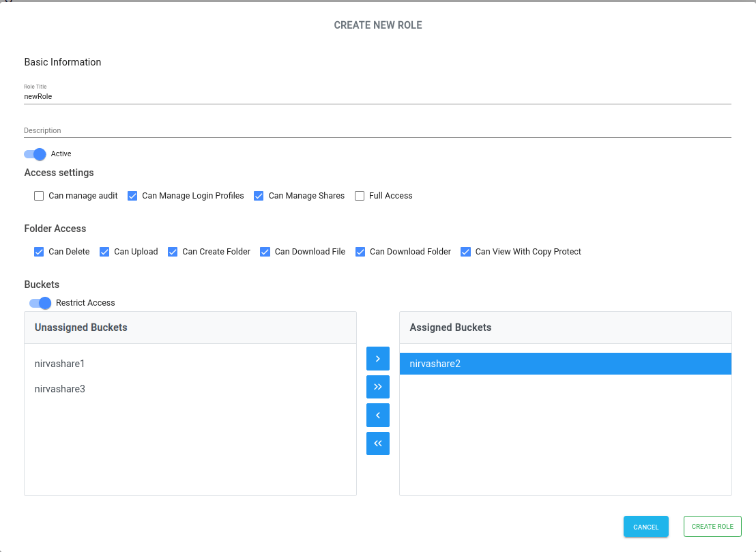Select nirvashare1 in Unassigned Buckets
The height and width of the screenshot is (552, 756).
click(59, 364)
